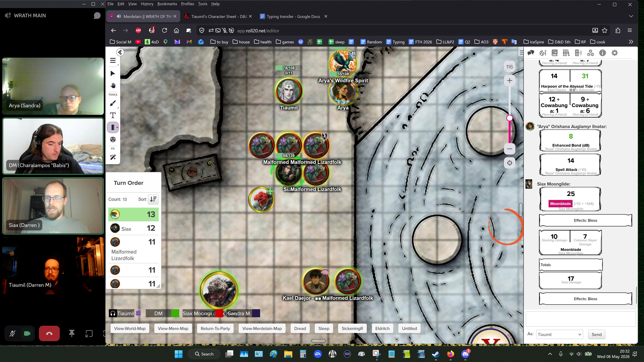Expand the "D&D 5th" bookmark folder
Viewport: 644px width, 362px height.
click(559, 42)
